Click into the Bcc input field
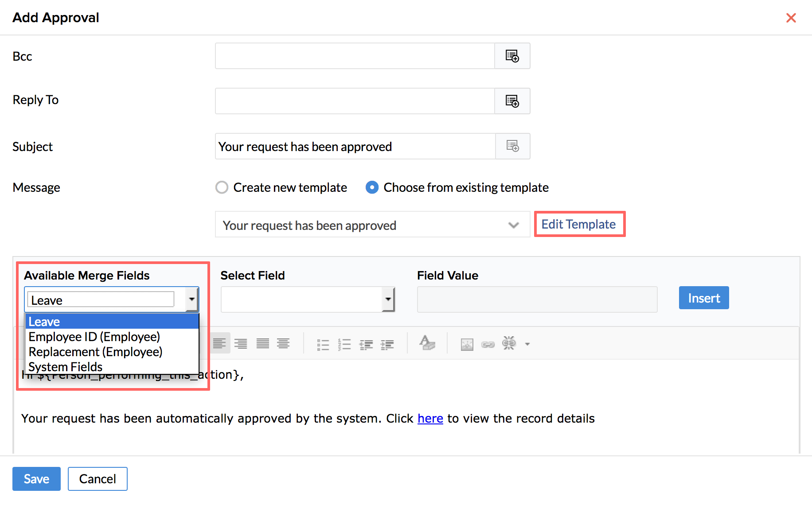The width and height of the screenshot is (812, 505). click(x=355, y=56)
